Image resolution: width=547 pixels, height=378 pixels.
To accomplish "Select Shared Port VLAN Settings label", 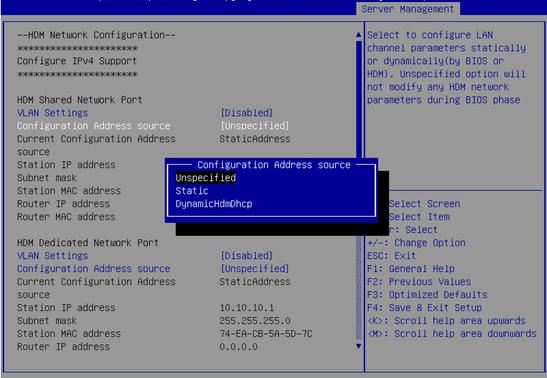I will tap(52, 113).
